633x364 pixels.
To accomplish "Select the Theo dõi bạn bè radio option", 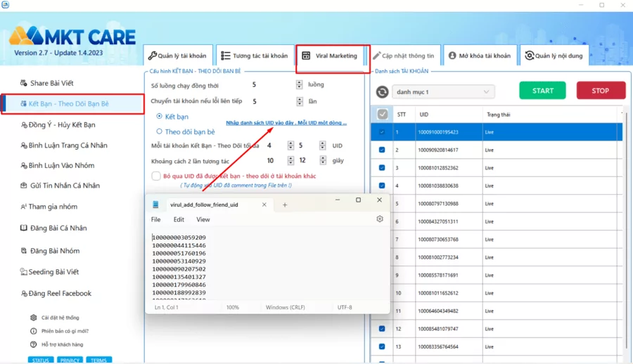I will [159, 131].
